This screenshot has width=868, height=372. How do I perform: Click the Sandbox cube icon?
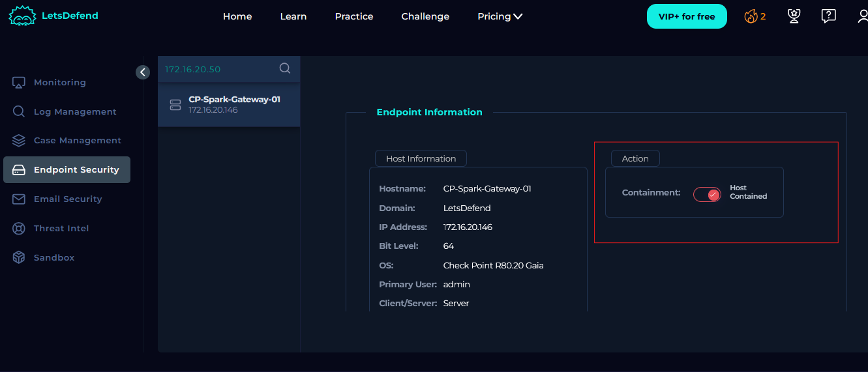(x=19, y=258)
